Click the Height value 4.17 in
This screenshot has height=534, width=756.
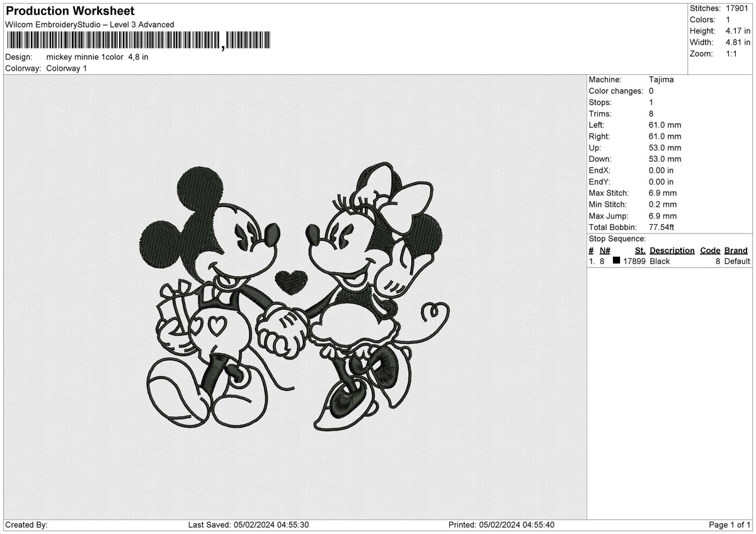click(738, 31)
